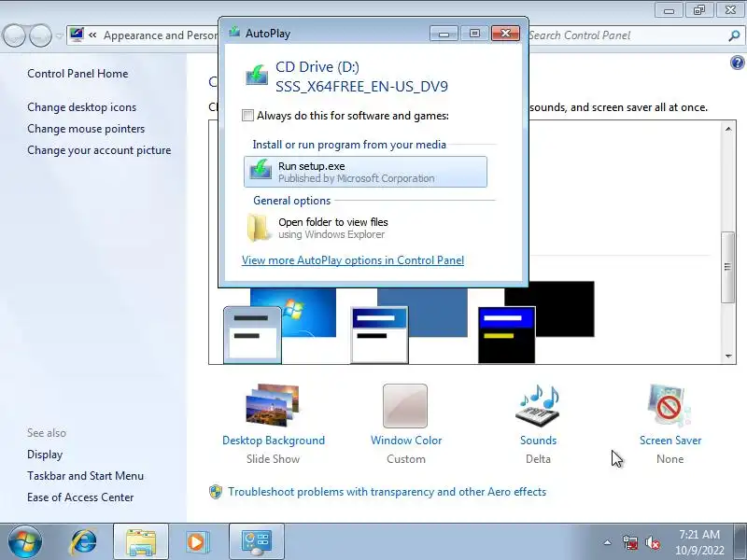The image size is (747, 560).
Task: Show hidden tray icons arrow
Action: click(x=608, y=542)
